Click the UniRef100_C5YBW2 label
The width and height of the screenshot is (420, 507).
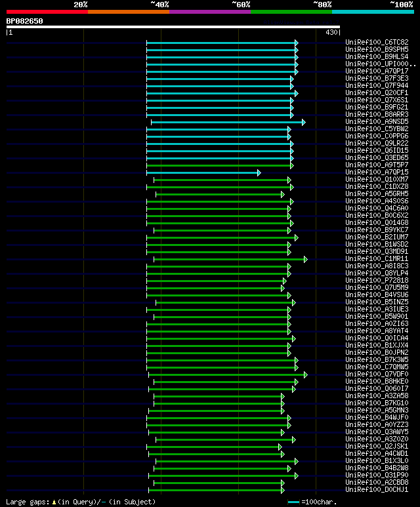click(377, 129)
